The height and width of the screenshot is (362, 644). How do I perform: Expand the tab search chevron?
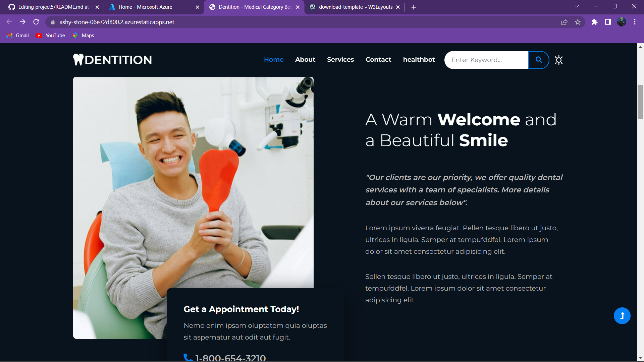577,7
